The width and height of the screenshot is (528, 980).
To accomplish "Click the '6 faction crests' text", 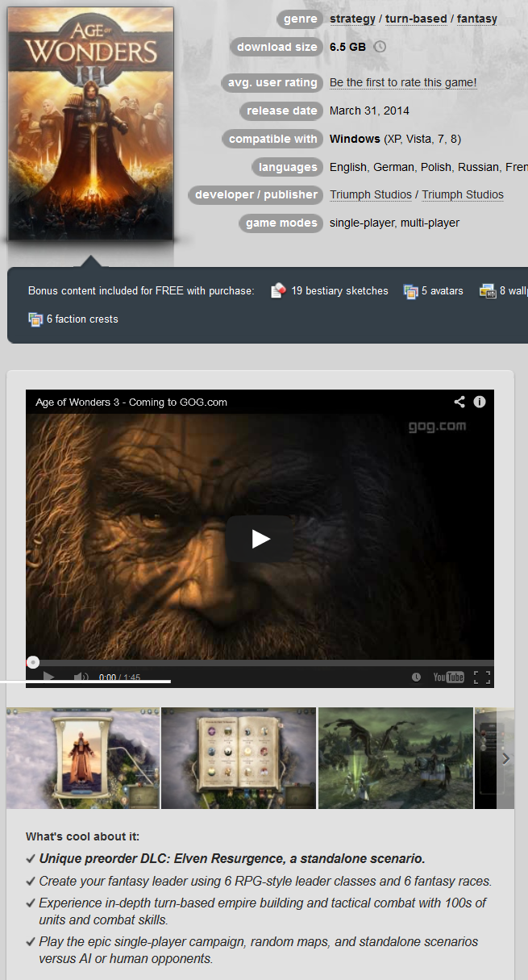I will (82, 319).
